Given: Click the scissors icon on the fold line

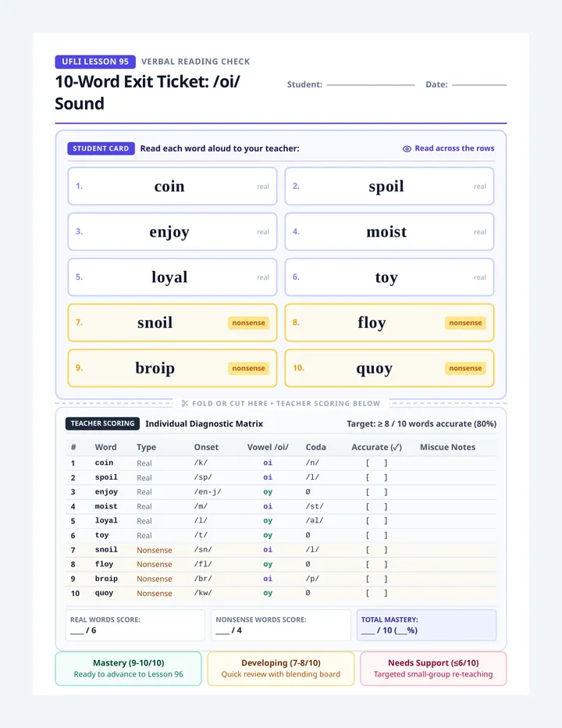Looking at the screenshot, I should [x=185, y=404].
